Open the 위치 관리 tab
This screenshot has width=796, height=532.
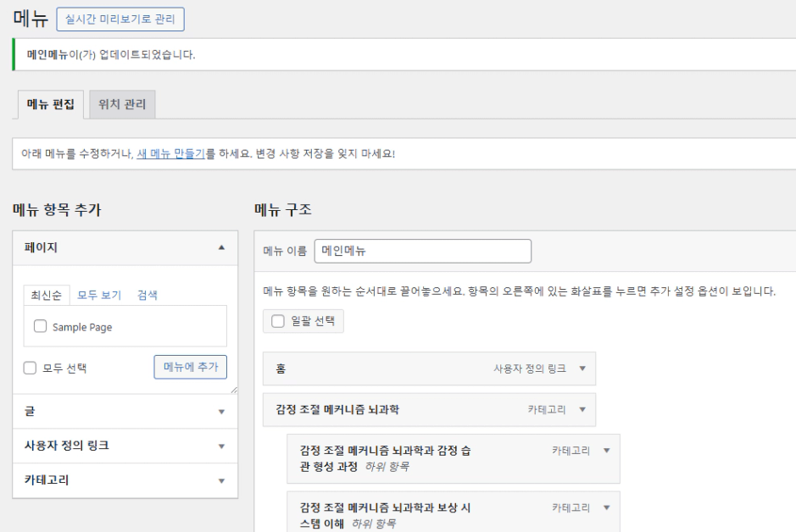[x=122, y=105]
